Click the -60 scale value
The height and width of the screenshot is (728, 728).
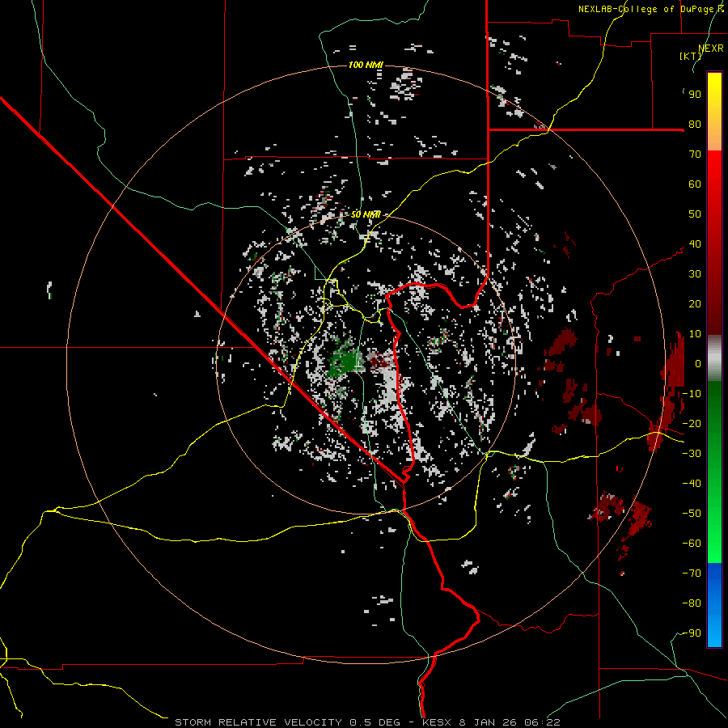tap(692, 544)
